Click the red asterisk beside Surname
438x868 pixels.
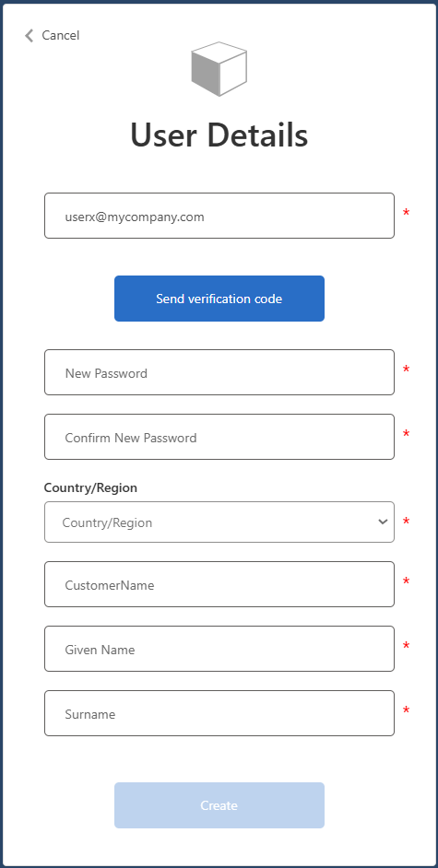[x=407, y=710]
